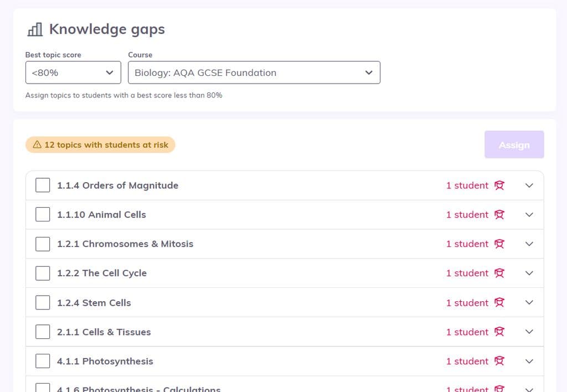Image resolution: width=567 pixels, height=392 pixels.
Task: Click the graduation cap icon for Orders of Magnitude
Action: [499, 185]
